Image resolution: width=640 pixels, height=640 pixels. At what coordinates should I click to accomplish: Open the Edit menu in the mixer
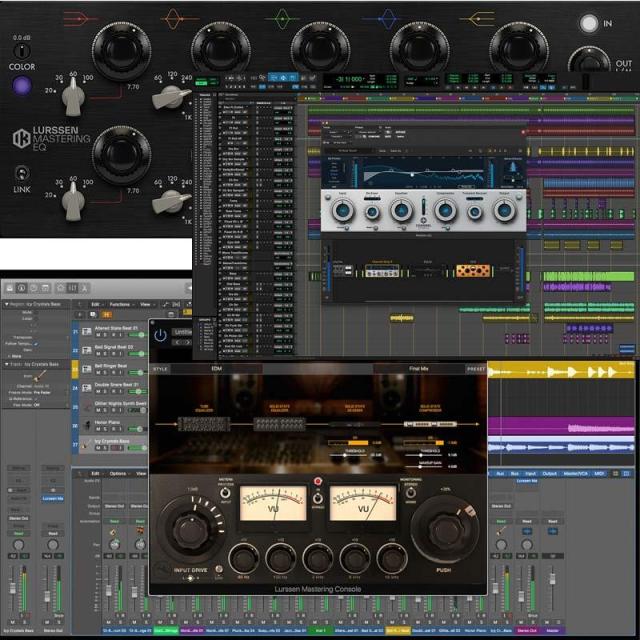coord(96,473)
